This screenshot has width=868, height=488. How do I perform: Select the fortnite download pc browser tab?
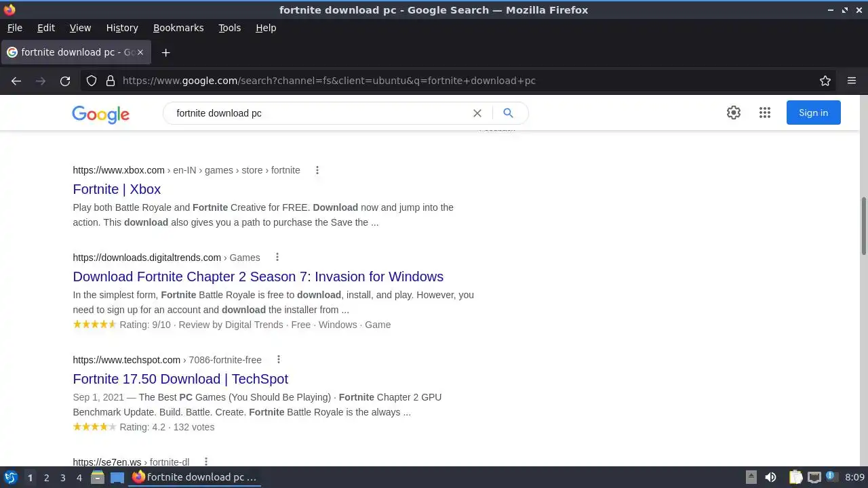(76, 52)
